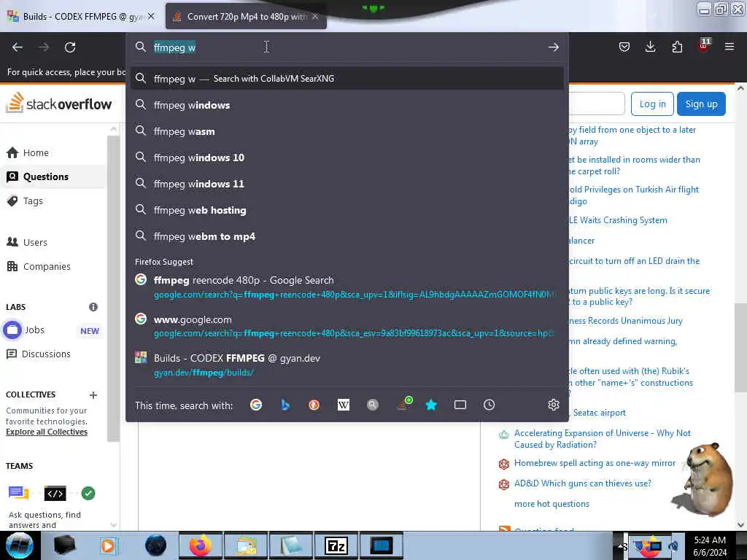Open the Firefox hamburger menu
Viewport: 747px width, 560px height.
(x=729, y=47)
